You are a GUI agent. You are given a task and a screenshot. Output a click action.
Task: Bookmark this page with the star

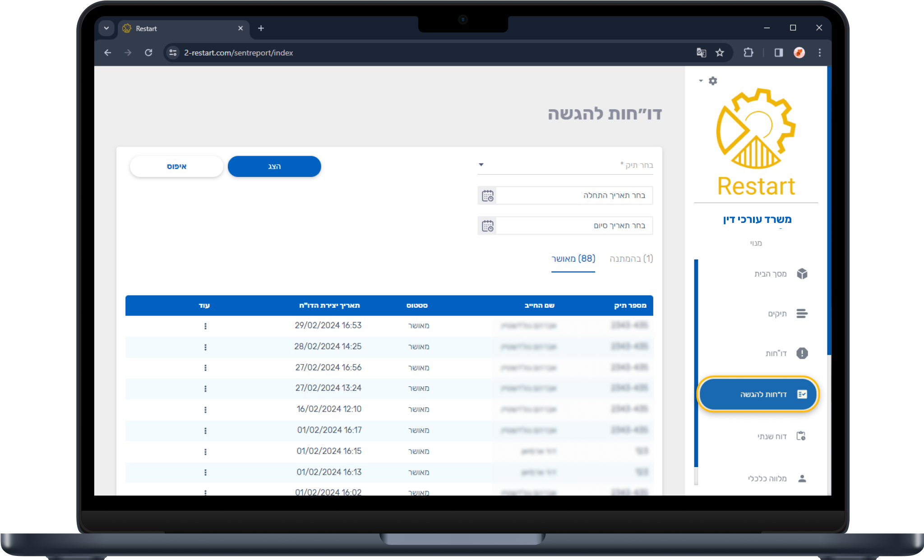tap(720, 53)
